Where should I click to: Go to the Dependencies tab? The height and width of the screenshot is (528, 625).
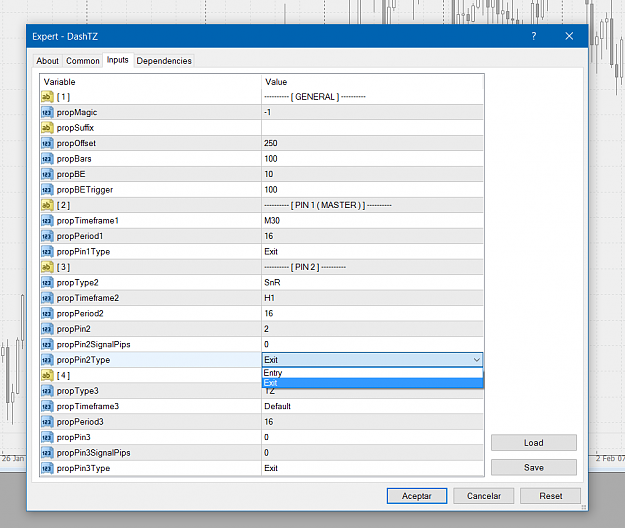point(164,61)
